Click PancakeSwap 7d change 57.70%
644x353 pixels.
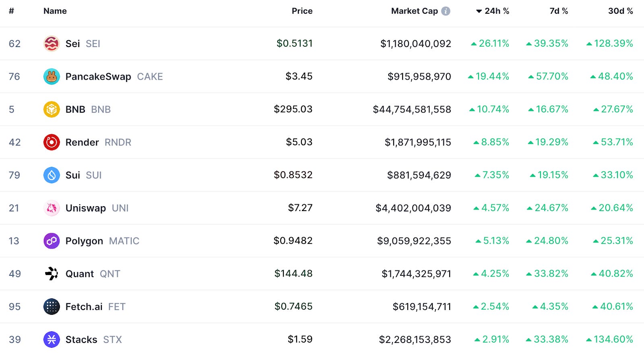coord(548,76)
